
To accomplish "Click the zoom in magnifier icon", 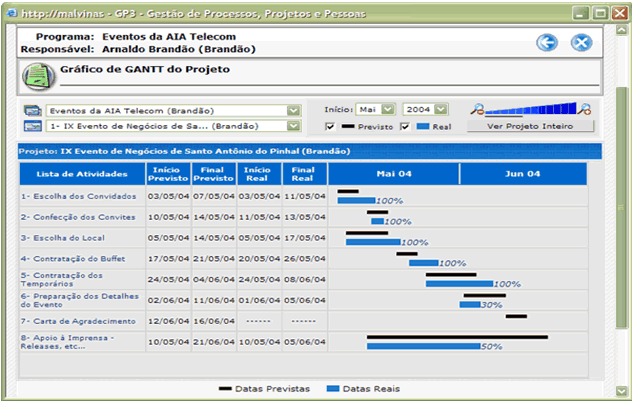I will pos(586,109).
